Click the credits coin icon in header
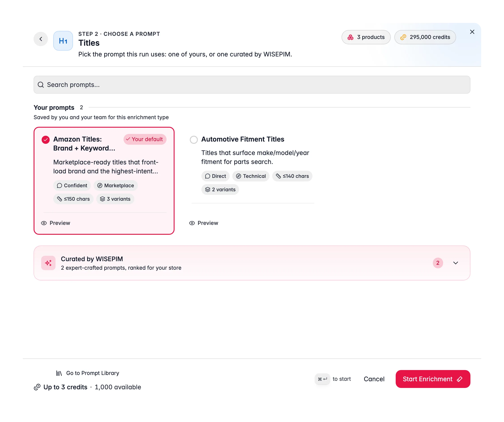 point(403,37)
